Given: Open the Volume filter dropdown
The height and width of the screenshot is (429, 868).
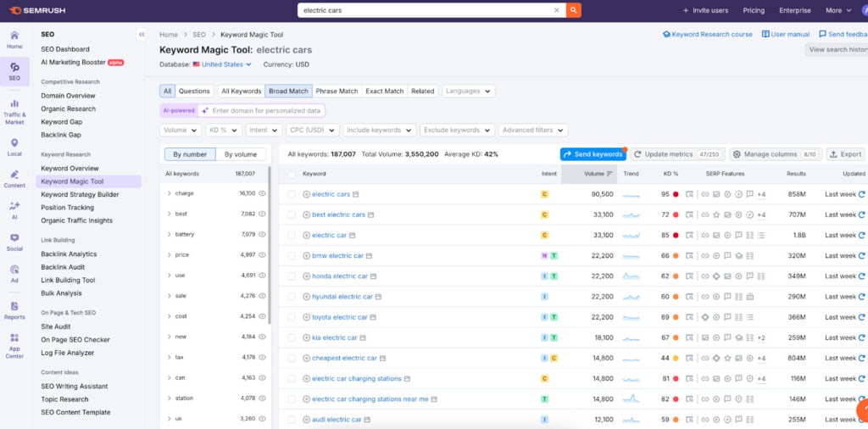Looking at the screenshot, I should pyautogui.click(x=181, y=130).
